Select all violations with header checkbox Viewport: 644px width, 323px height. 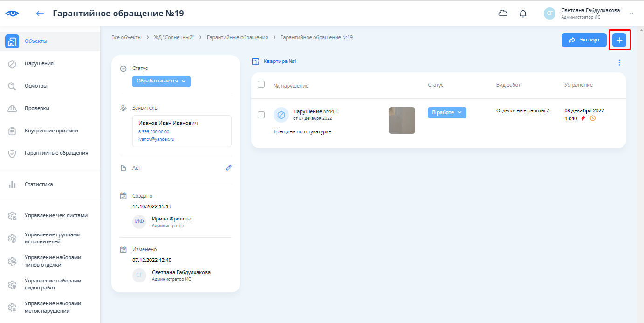point(261,84)
